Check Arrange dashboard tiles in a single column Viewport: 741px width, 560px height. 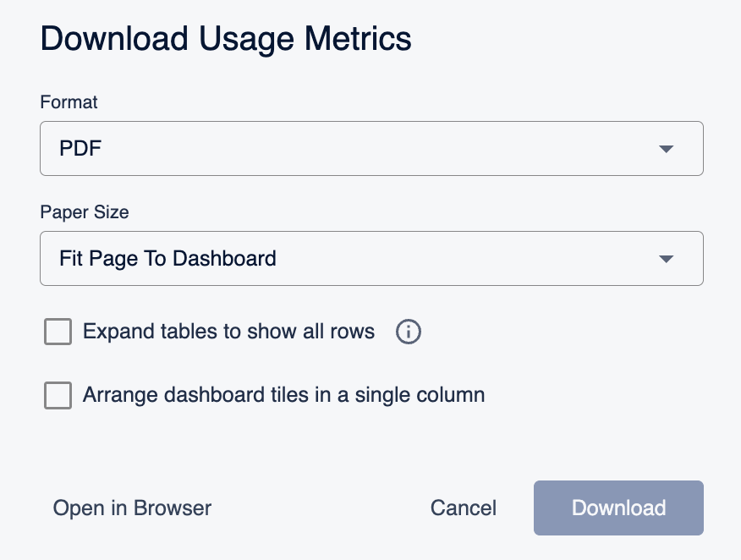(x=58, y=395)
